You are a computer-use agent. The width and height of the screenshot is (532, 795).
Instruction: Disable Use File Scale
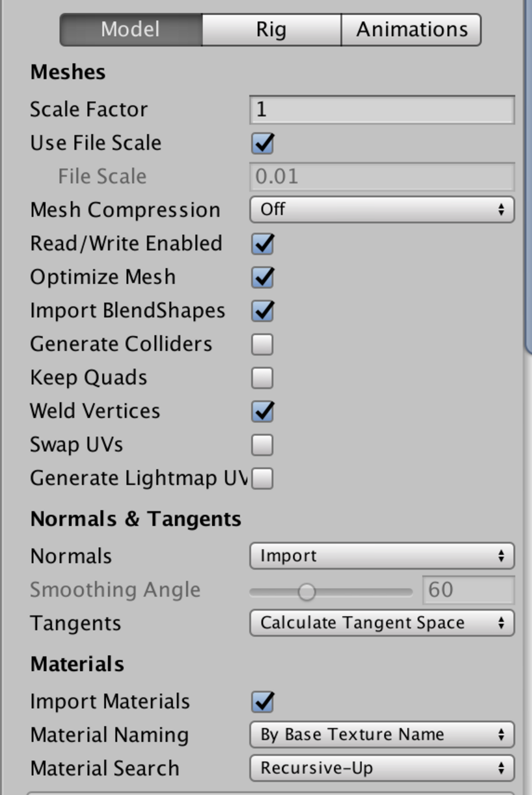tap(262, 143)
